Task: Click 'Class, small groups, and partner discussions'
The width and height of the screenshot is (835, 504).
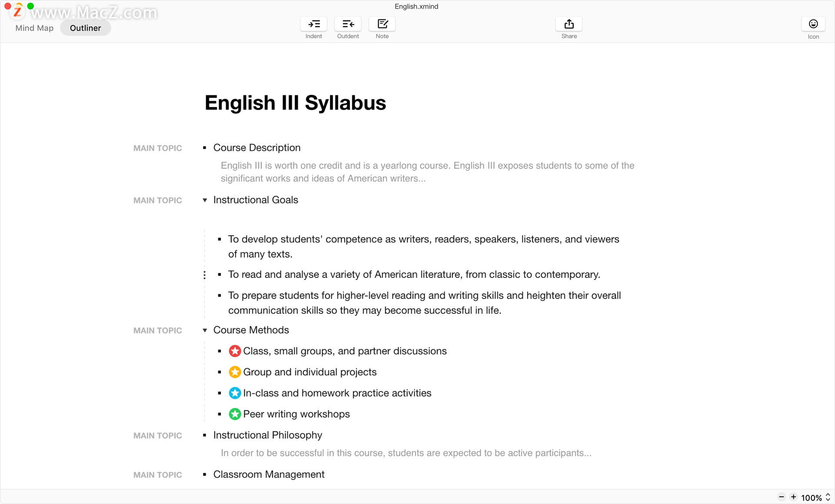Action: pyautogui.click(x=345, y=351)
